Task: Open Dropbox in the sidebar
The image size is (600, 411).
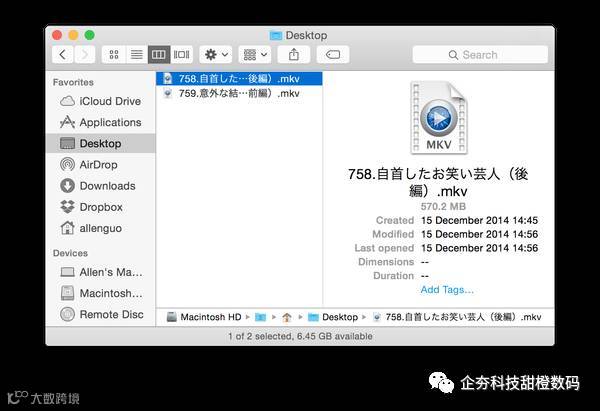Action: pyautogui.click(x=101, y=207)
